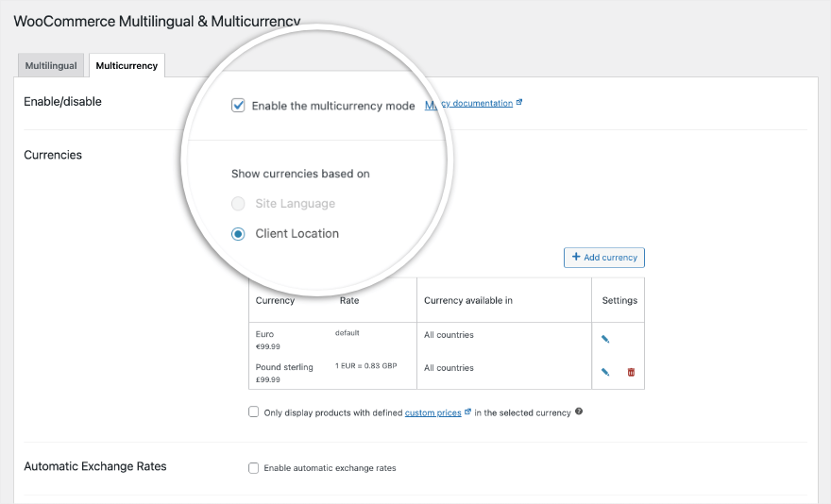The width and height of the screenshot is (831, 504).
Task: Edit the Pound sterling currency with the pencil icon
Action: tap(605, 372)
